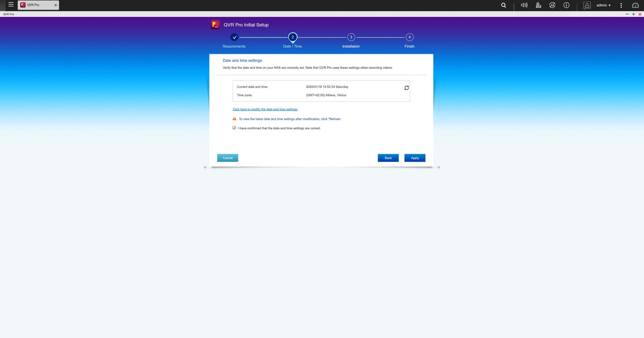The image size is (644, 338).
Task: Click the Date and time settings heading
Action: click(x=242, y=61)
